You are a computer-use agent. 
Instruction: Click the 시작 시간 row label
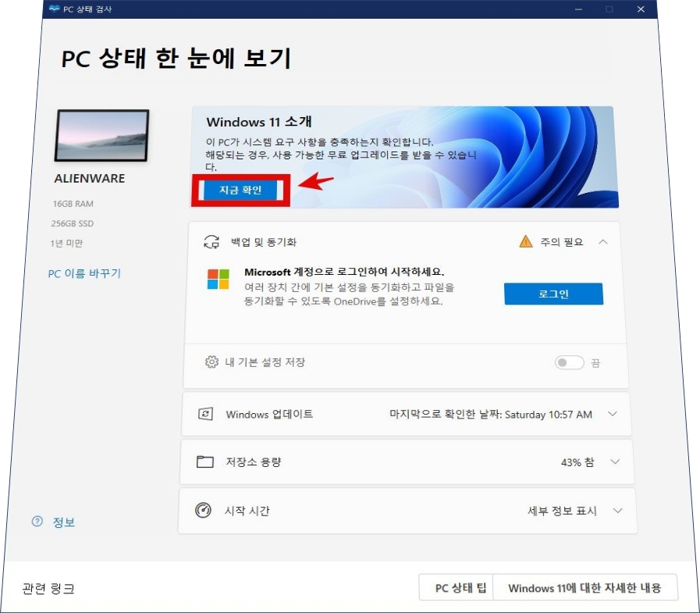pos(247,511)
